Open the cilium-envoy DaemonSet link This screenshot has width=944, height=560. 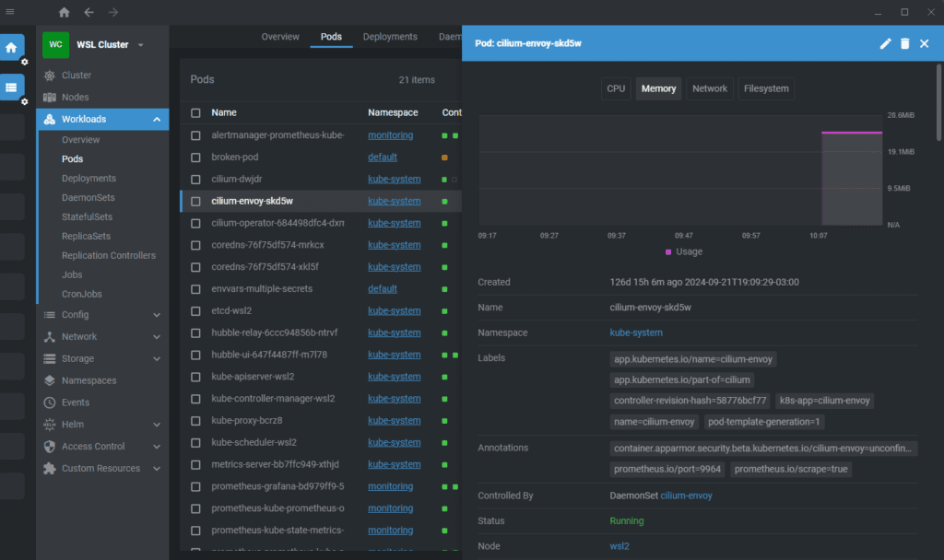click(x=686, y=496)
